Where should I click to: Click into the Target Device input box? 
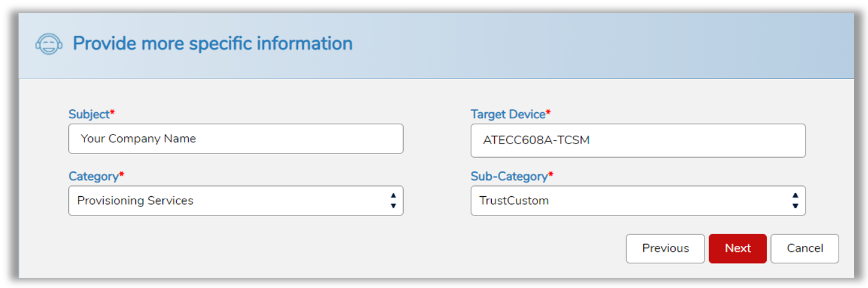[637, 140]
